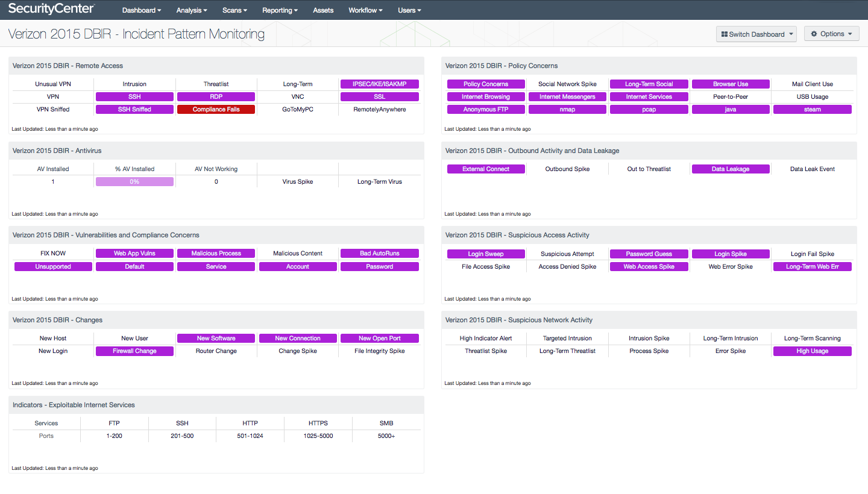Image resolution: width=868 pixels, height=494 pixels.
Task: Click the Internet Messengers indicator
Action: tap(567, 97)
